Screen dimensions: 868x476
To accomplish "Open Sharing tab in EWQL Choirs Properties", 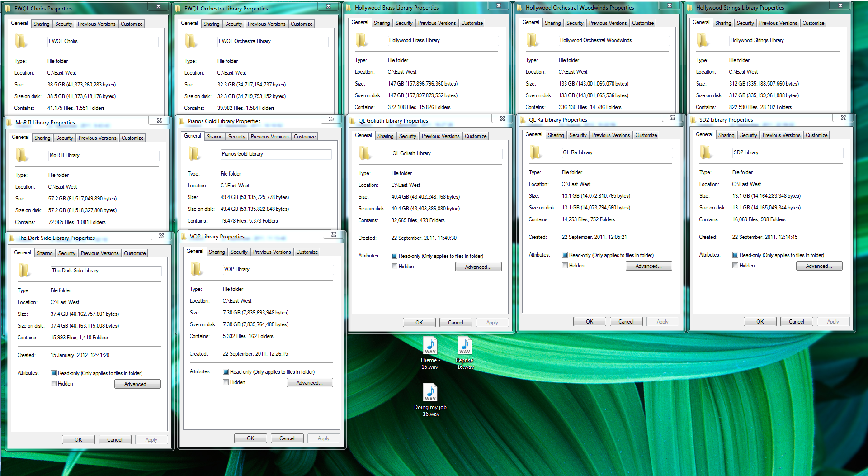I will 42,24.
